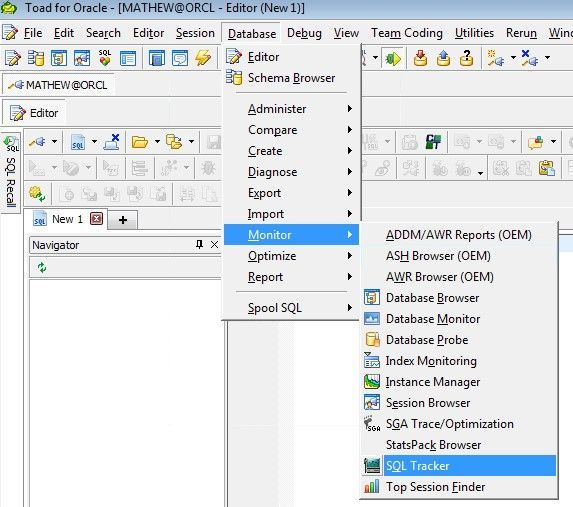Choose SGA Trace/Optimization item
573x507 pixels.
460,424
